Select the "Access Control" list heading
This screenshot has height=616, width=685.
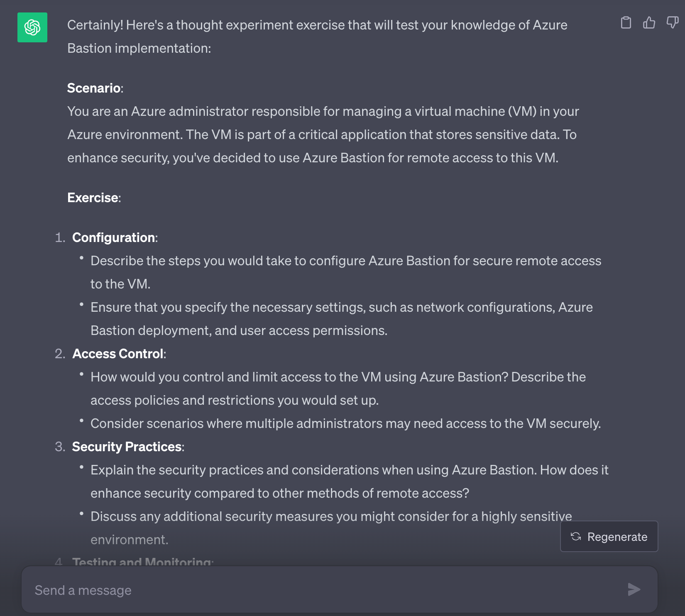[x=118, y=354]
